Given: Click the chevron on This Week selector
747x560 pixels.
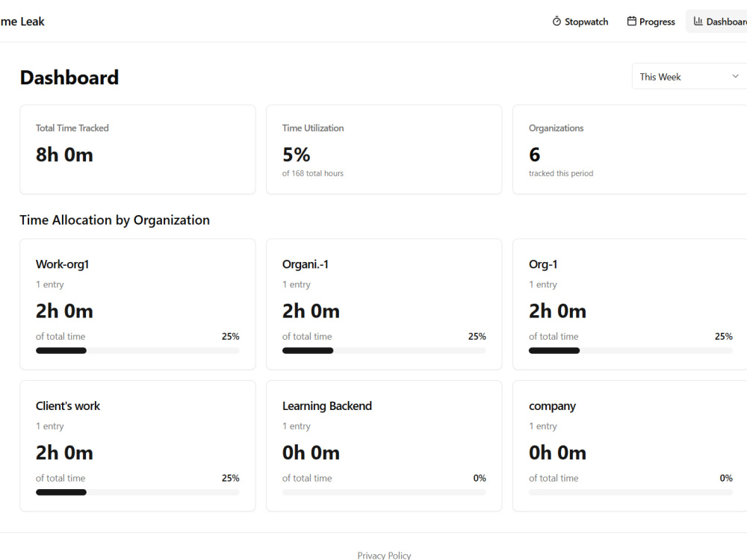Looking at the screenshot, I should pos(735,77).
